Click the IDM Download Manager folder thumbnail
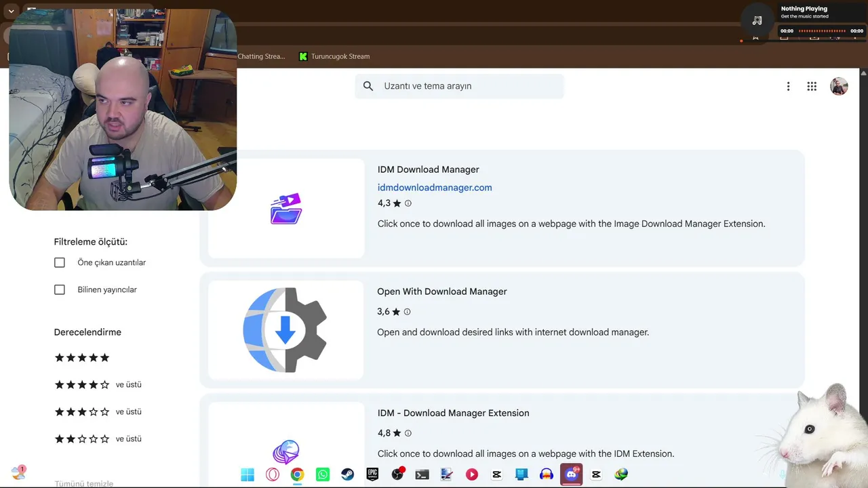Viewport: 868px width, 488px height. (x=286, y=208)
